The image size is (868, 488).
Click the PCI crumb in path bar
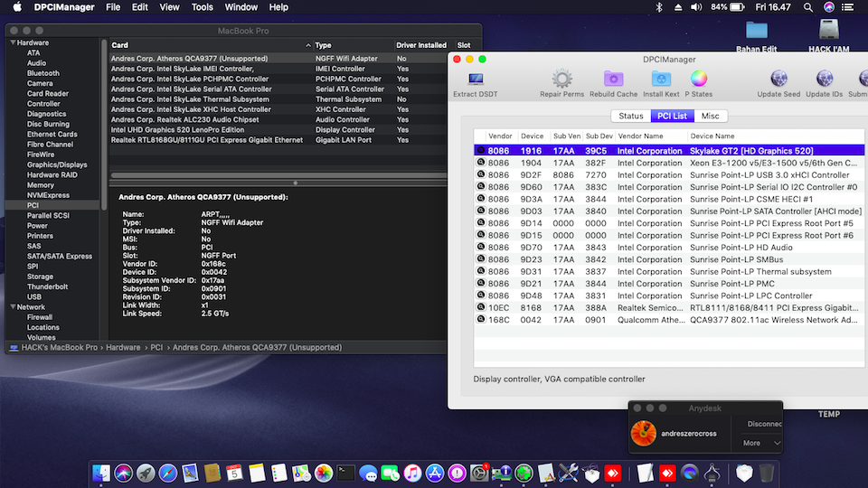point(156,347)
